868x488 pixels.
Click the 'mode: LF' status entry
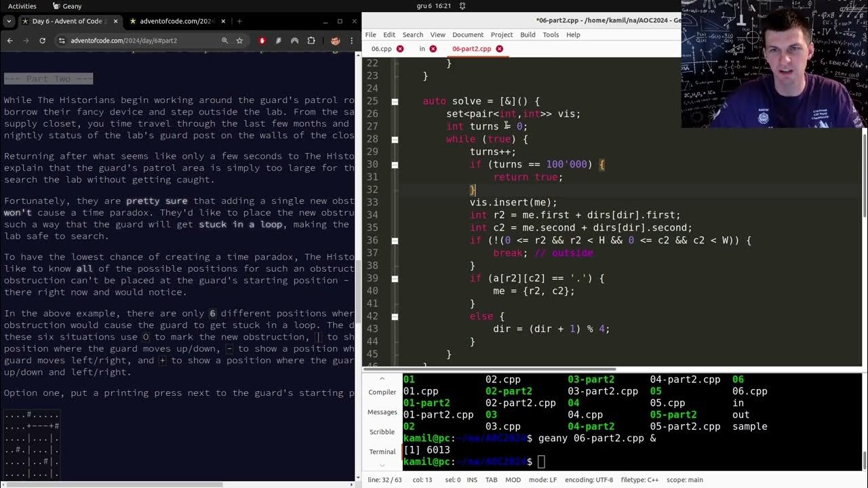click(542, 480)
